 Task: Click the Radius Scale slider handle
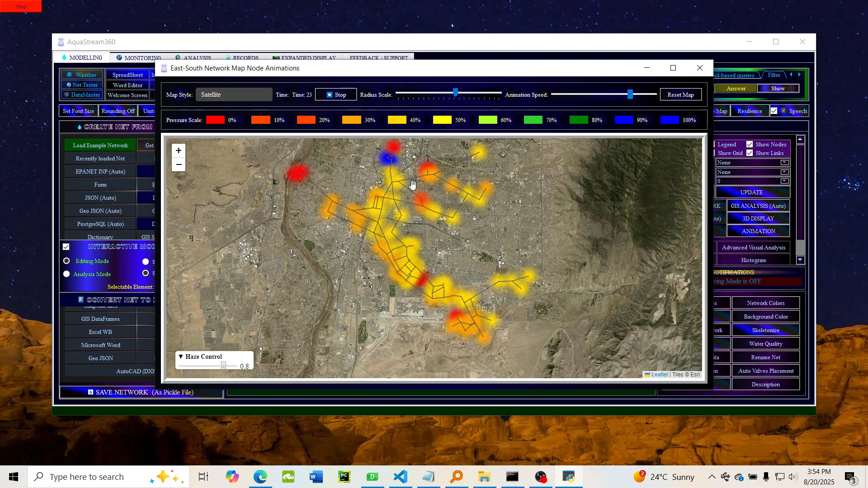point(455,93)
